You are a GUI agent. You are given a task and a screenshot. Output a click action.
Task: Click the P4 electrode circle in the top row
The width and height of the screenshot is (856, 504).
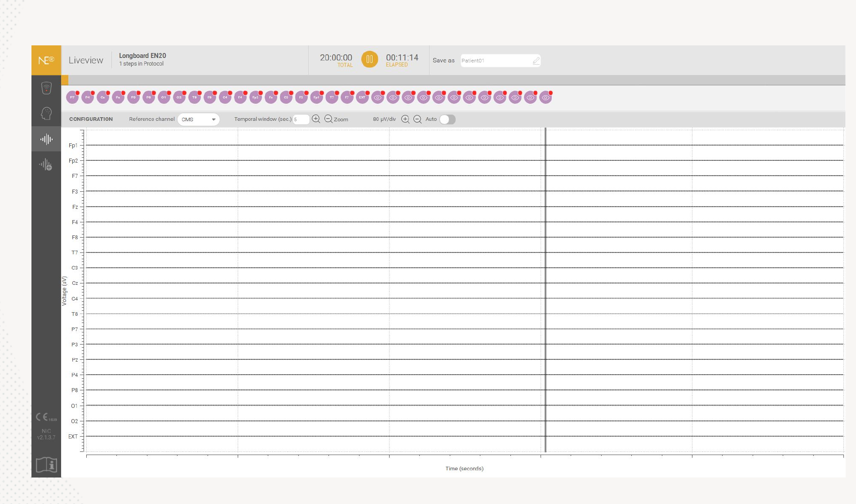pyautogui.click(x=88, y=97)
